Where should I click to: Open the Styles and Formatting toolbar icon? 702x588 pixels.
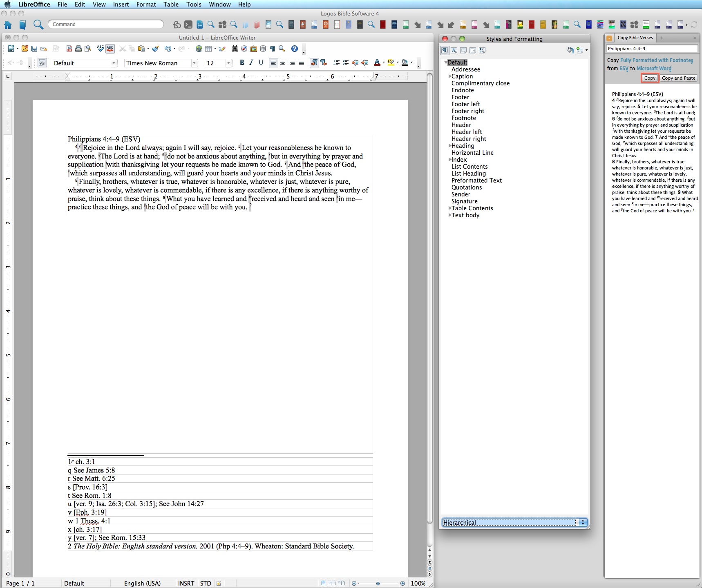pos(42,63)
